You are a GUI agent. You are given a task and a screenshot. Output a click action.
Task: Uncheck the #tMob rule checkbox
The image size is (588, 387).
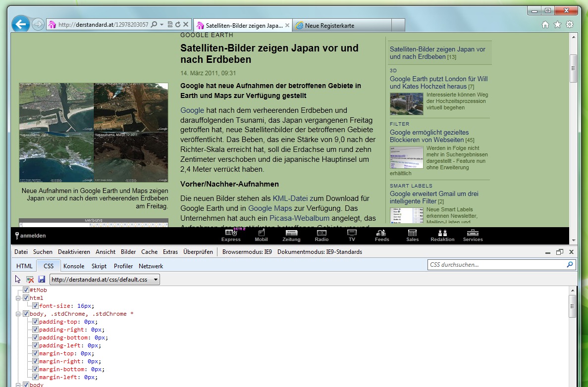(26, 290)
